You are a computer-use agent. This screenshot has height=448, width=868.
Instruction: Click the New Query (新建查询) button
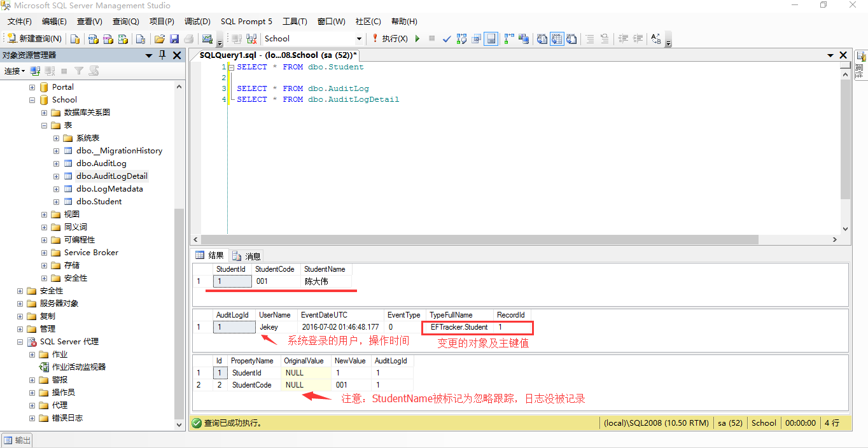point(36,39)
